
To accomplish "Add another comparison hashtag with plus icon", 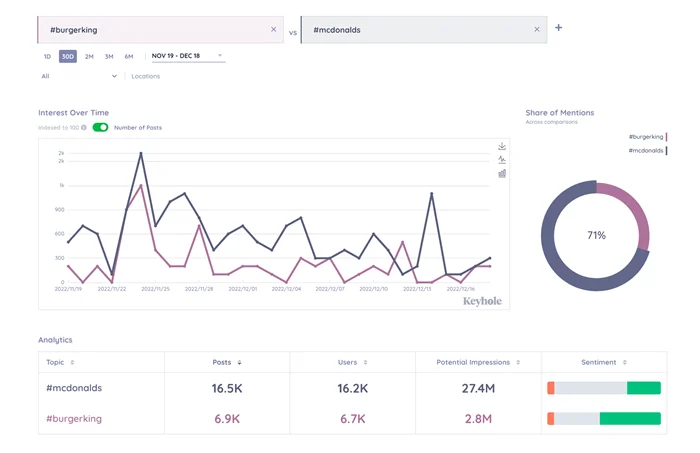I will (x=558, y=28).
